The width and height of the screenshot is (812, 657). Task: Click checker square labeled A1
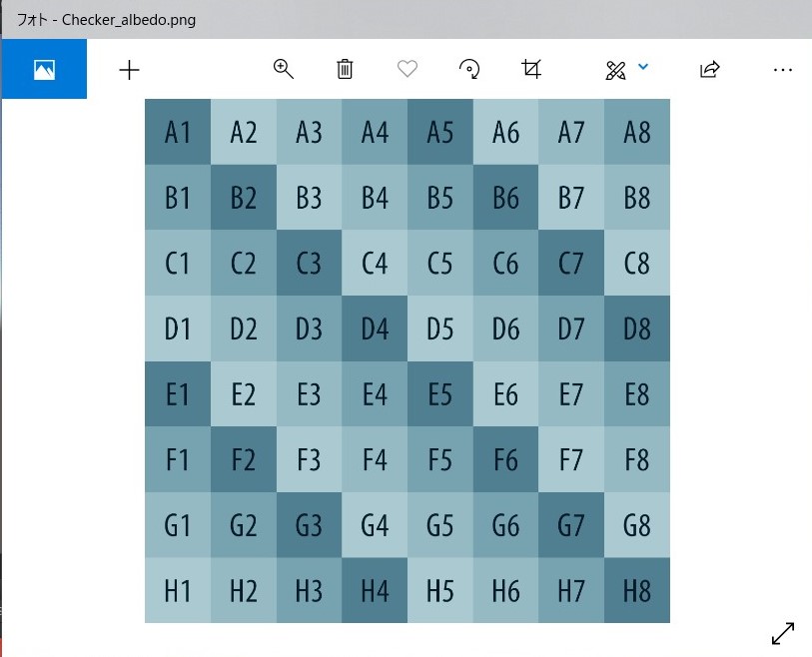pyautogui.click(x=178, y=132)
